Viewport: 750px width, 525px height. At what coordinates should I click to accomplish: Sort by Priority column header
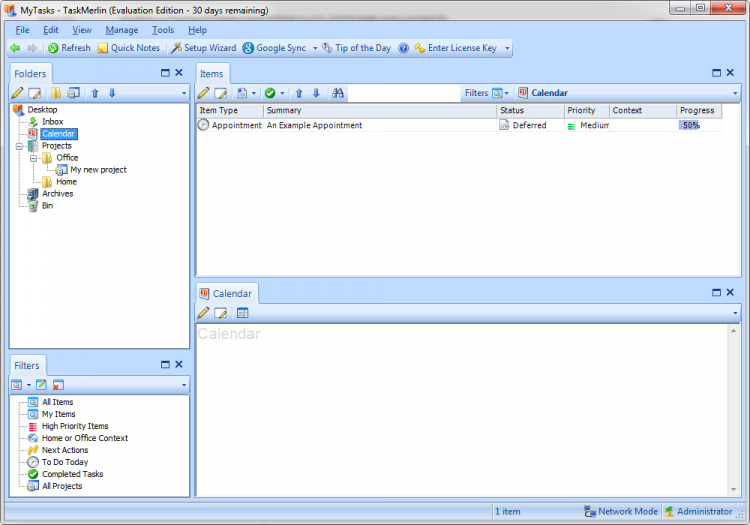pos(586,110)
